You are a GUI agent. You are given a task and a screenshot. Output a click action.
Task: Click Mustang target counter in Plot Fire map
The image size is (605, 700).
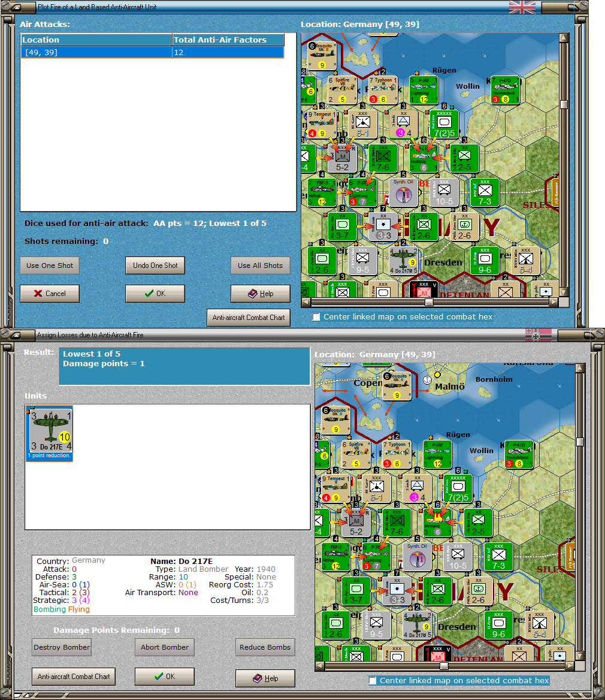tap(424, 158)
